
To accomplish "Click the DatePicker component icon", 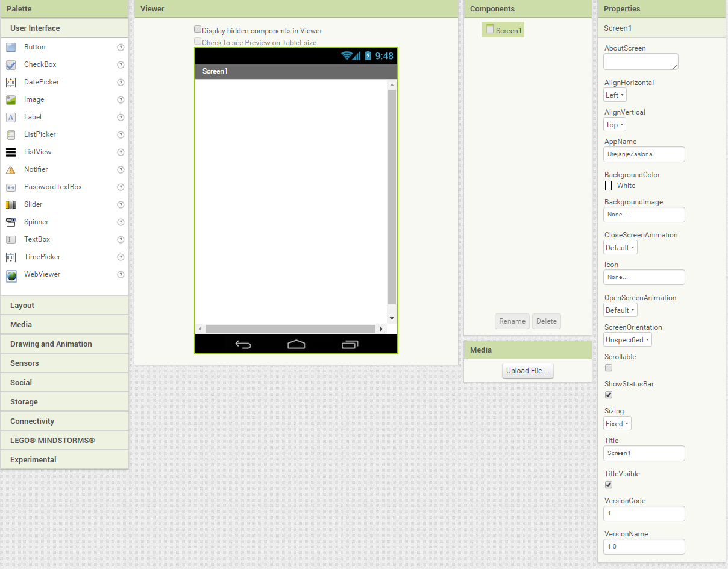I will click(11, 83).
